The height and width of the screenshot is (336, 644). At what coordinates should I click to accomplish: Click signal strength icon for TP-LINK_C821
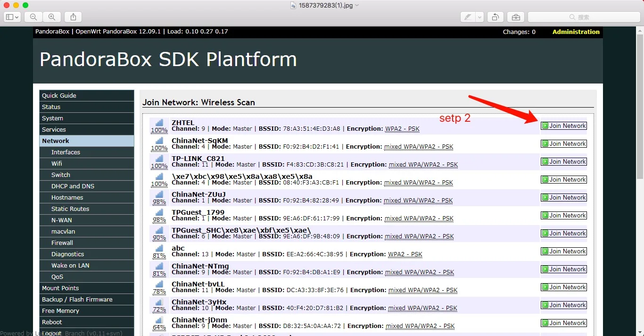[x=159, y=159]
